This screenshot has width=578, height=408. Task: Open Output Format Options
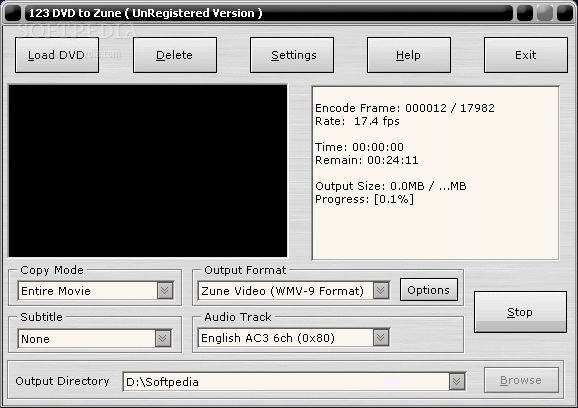(x=429, y=290)
